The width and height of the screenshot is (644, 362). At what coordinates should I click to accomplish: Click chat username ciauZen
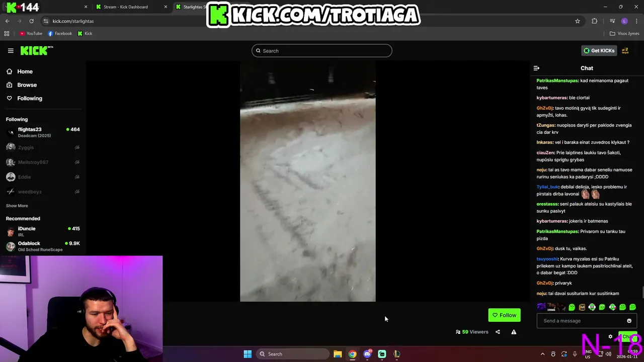click(x=545, y=153)
